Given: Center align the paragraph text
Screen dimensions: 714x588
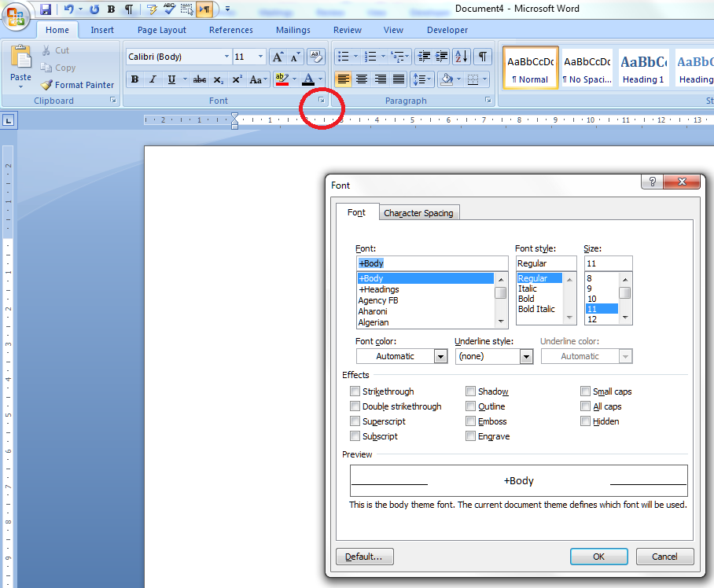Looking at the screenshot, I should coord(362,79).
